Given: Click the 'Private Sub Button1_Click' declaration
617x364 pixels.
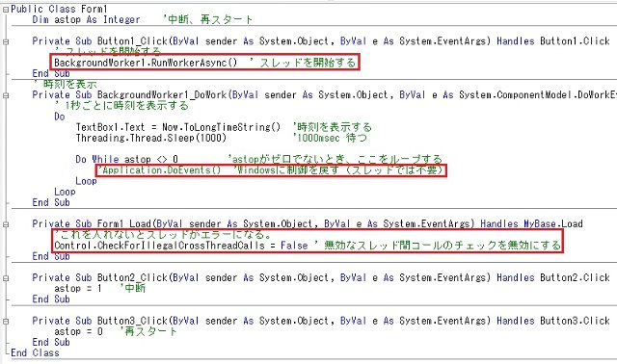Looking at the screenshot, I should 99,40.
